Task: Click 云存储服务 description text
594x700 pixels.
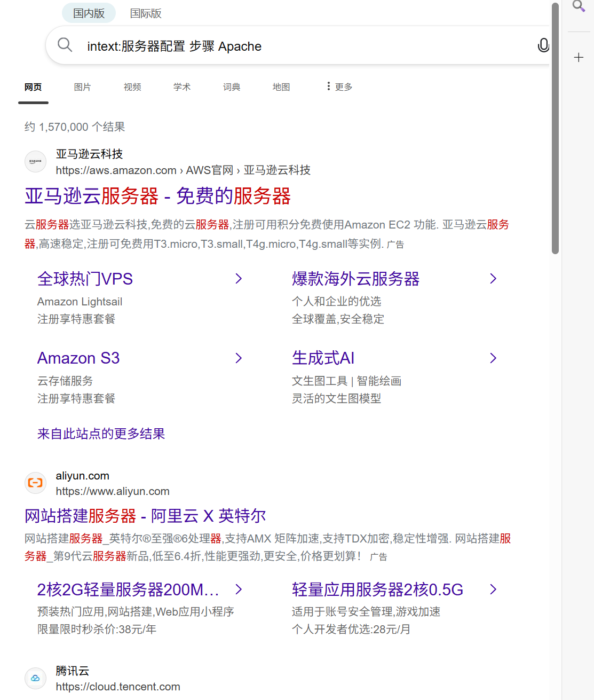Action: pyautogui.click(x=65, y=381)
